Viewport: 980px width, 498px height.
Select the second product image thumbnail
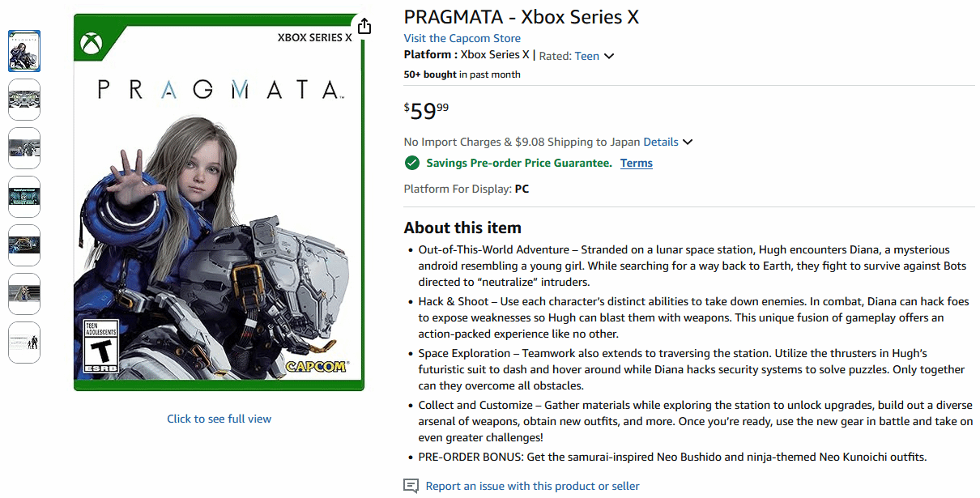(x=24, y=100)
